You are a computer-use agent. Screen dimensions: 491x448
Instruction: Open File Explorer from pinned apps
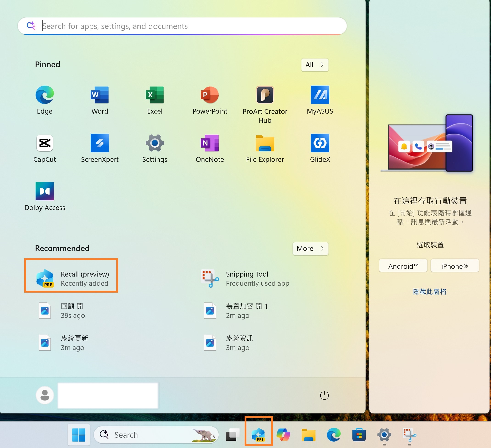coord(265,148)
